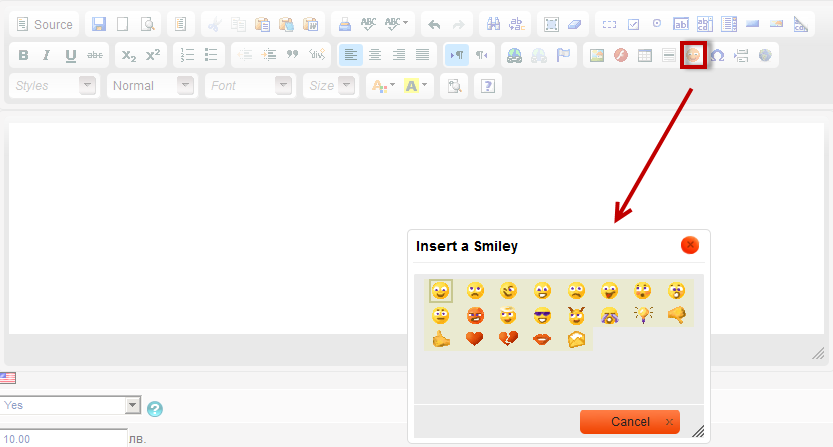Insert a table from the toolbar
Screen dimensions: 833x447
pos(645,55)
